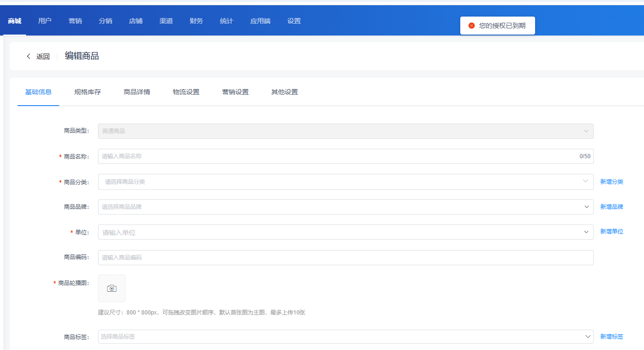644x350 pixels.
Task: Select 统计 in the top navigation
Action: pos(227,21)
